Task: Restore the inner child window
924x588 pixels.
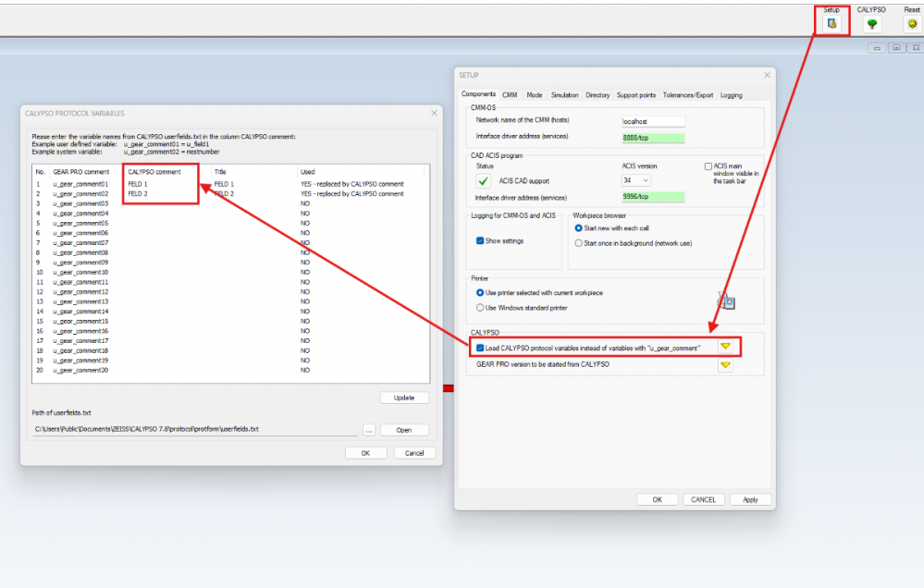Action: pos(896,48)
